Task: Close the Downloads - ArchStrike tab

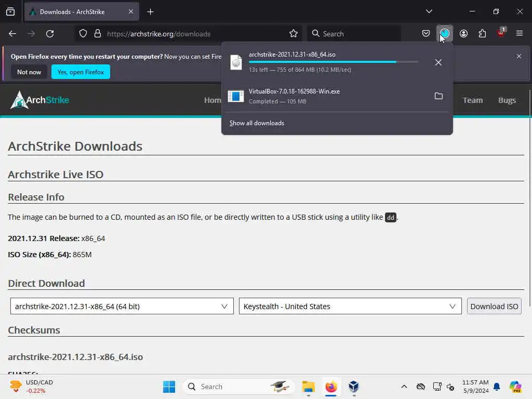Action: (131, 11)
